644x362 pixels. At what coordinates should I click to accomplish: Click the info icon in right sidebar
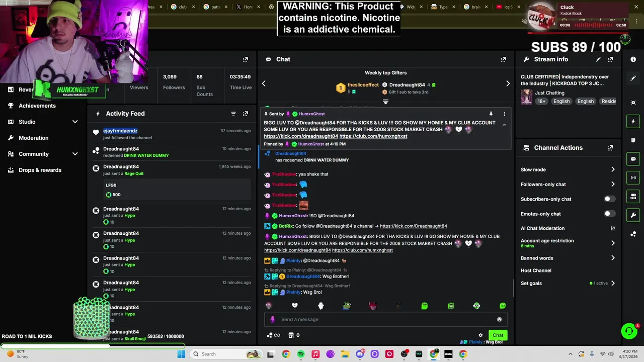(633, 59)
